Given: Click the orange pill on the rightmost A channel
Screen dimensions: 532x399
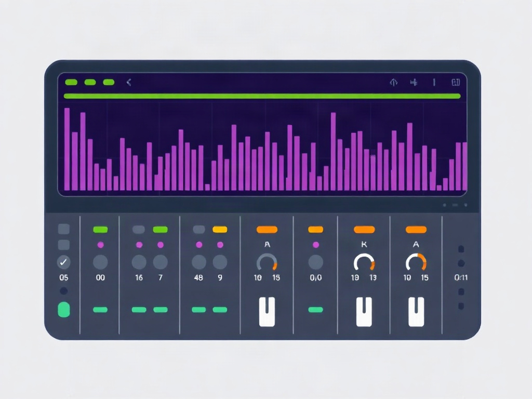Looking at the screenshot, I should point(416,230).
